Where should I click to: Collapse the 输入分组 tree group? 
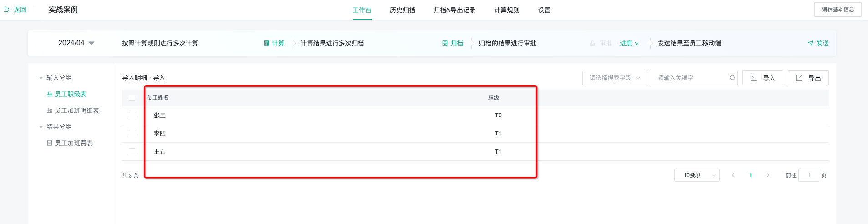click(41, 78)
